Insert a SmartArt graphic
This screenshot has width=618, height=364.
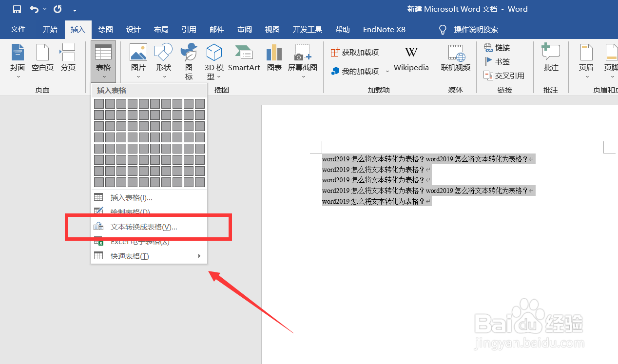(244, 58)
